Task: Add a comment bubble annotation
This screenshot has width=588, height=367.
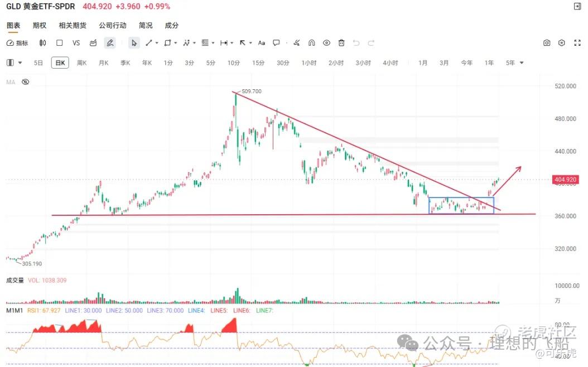Action: click(276, 43)
